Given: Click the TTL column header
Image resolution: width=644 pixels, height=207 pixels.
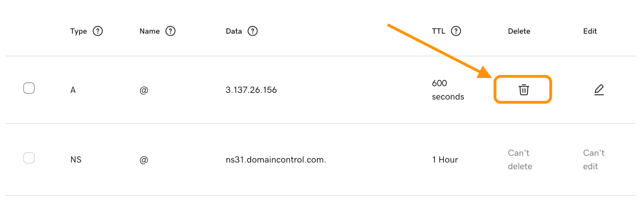Looking at the screenshot, I should point(438,31).
